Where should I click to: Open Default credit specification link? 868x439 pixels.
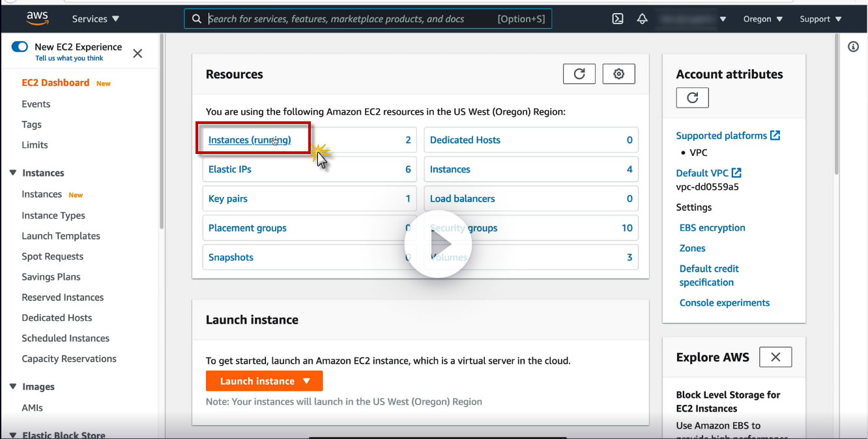[709, 275]
